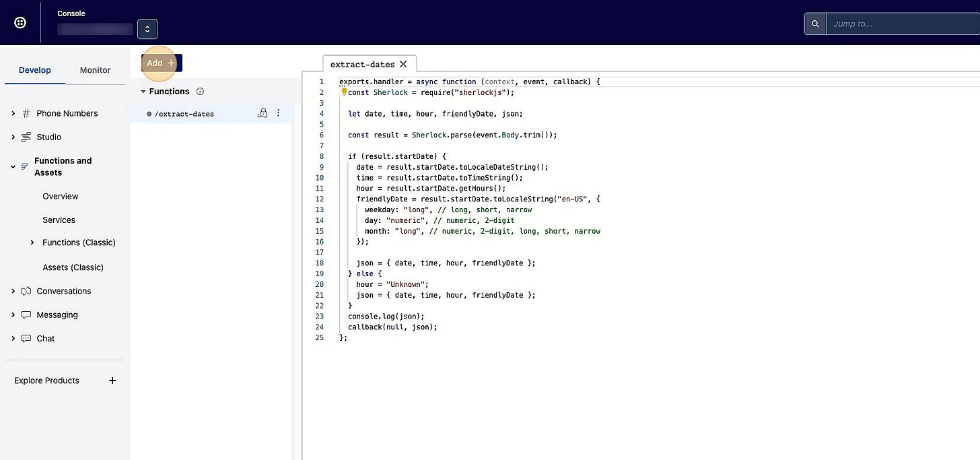Click the Add + button
The height and width of the screenshot is (460, 980).
coord(162,63)
